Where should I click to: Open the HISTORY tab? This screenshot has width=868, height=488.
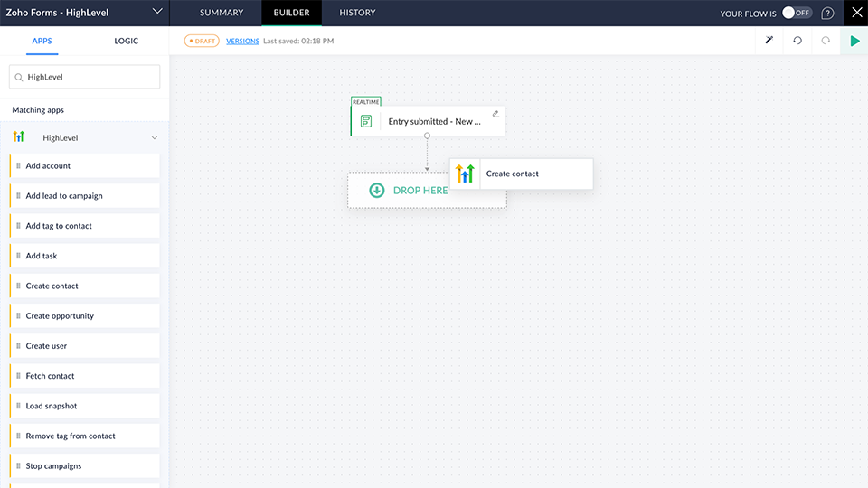357,13
